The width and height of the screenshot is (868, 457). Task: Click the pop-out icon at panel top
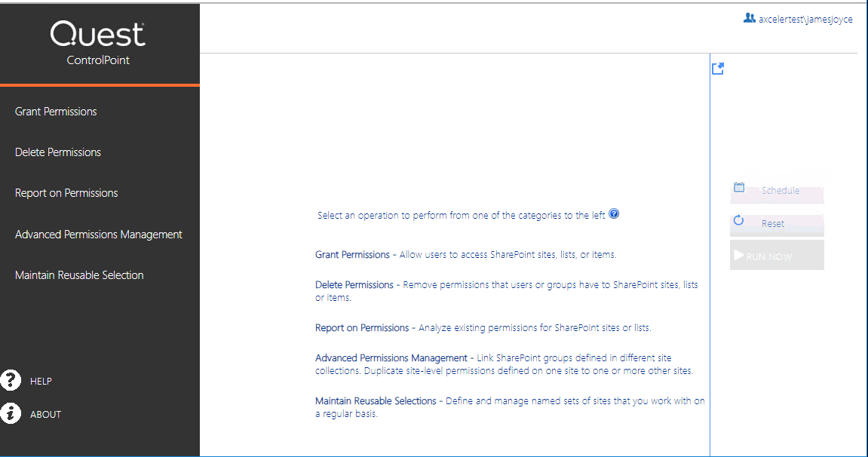pyautogui.click(x=717, y=68)
